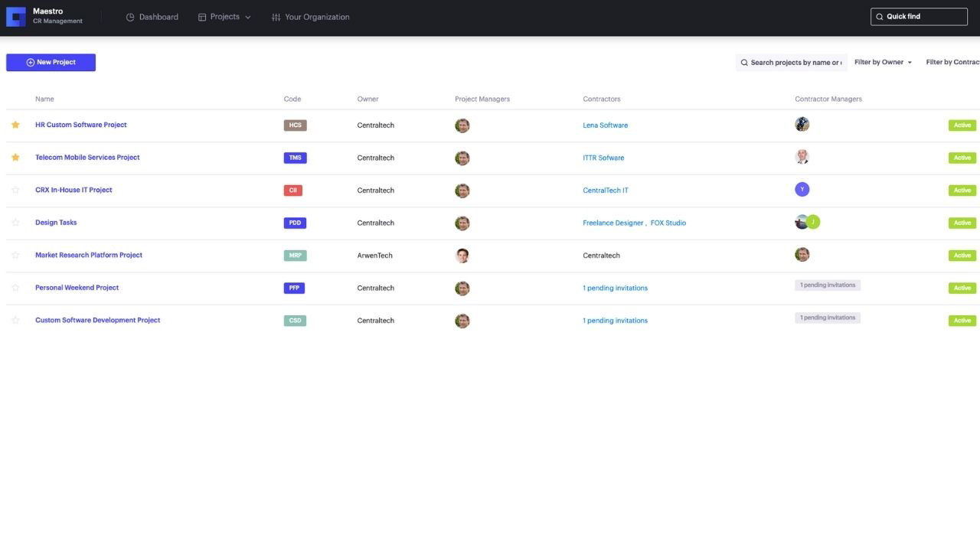The image size is (980, 551).
Task: Click the ArwenTech project manager avatar
Action: coord(462,256)
